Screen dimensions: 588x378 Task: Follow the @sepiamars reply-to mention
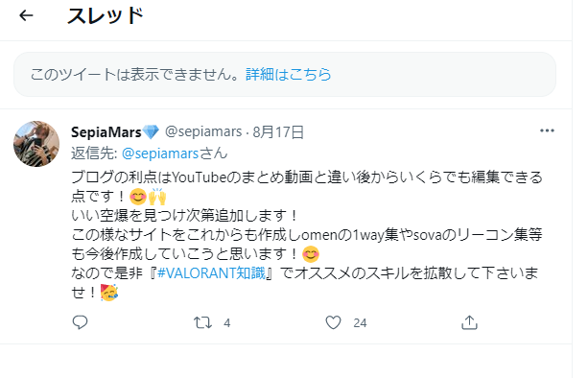(160, 154)
